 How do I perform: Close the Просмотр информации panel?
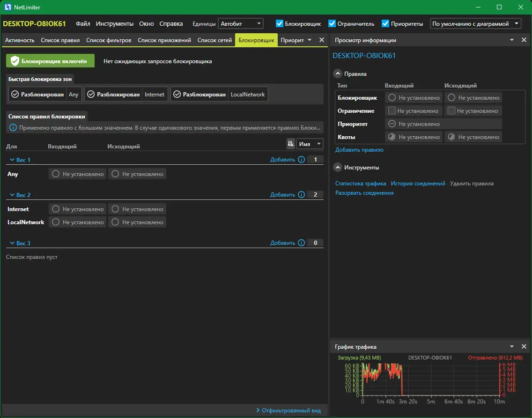click(524, 40)
